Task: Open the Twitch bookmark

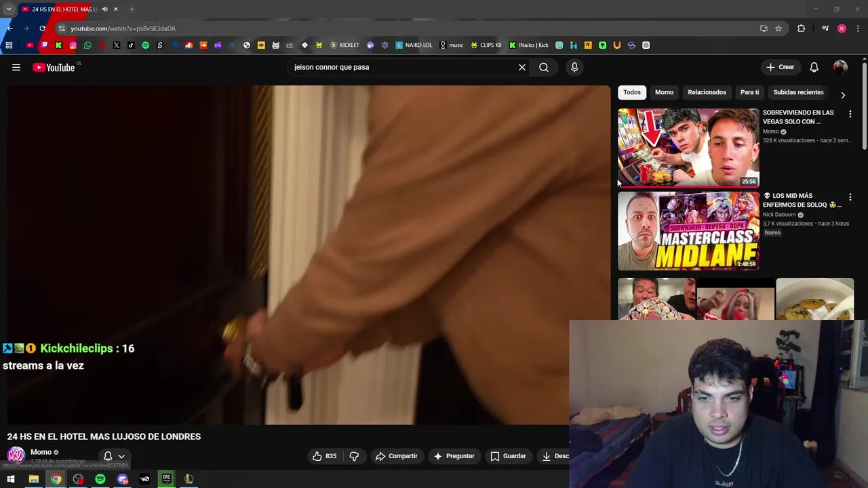Action: coord(44,45)
